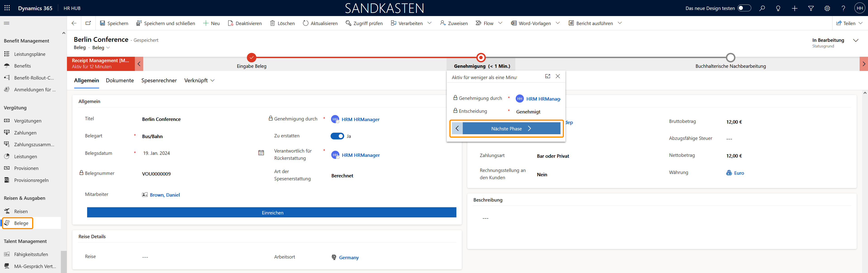Expand the Word-Vorlagen dropdown arrow
Viewport: 868px width, 273px height.
click(x=558, y=23)
